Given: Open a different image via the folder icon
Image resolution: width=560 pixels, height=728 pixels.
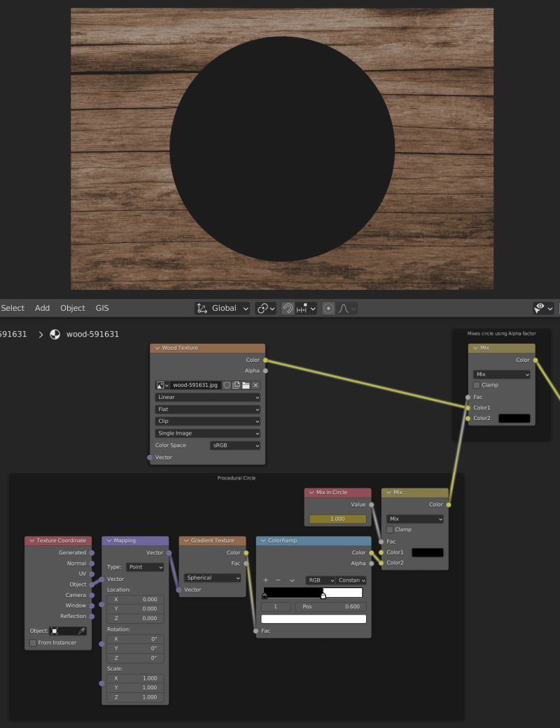Looking at the screenshot, I should click(247, 385).
